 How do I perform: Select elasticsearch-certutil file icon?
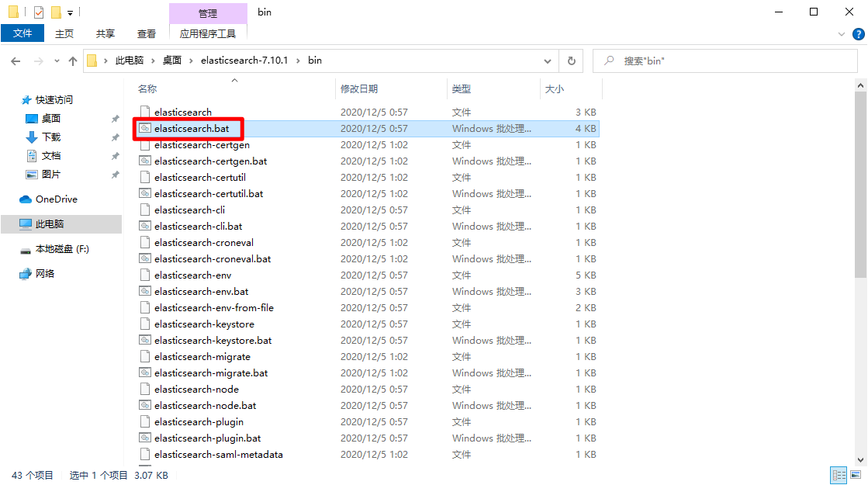pyautogui.click(x=145, y=177)
